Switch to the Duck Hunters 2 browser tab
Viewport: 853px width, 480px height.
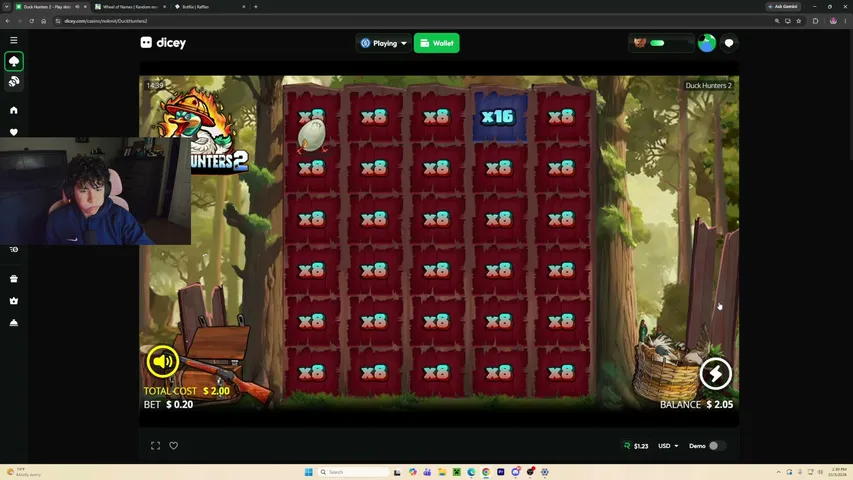pos(50,7)
